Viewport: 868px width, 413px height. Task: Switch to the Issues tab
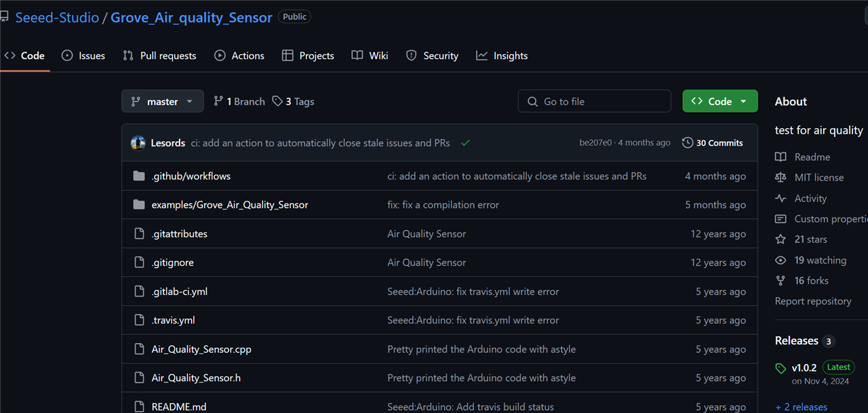(83, 56)
